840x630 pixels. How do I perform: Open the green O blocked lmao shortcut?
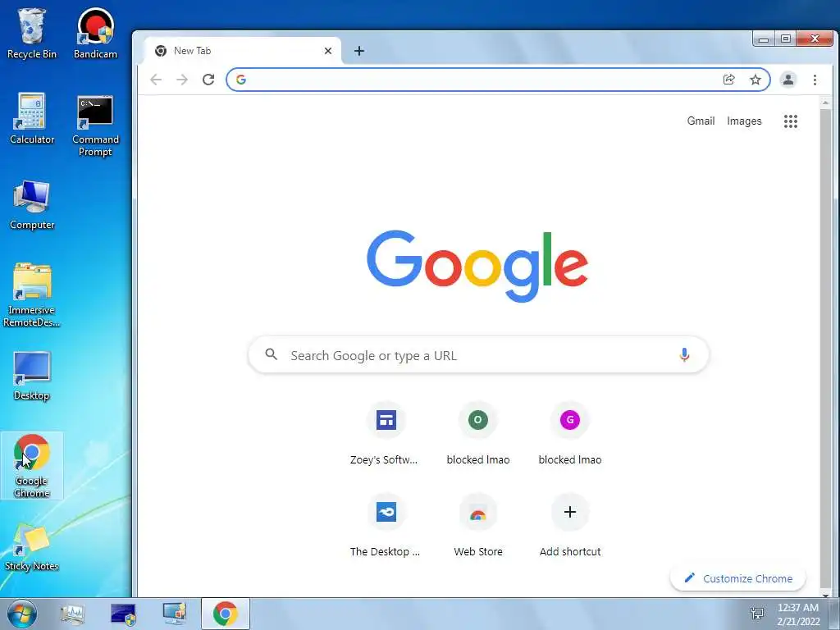[478, 433]
